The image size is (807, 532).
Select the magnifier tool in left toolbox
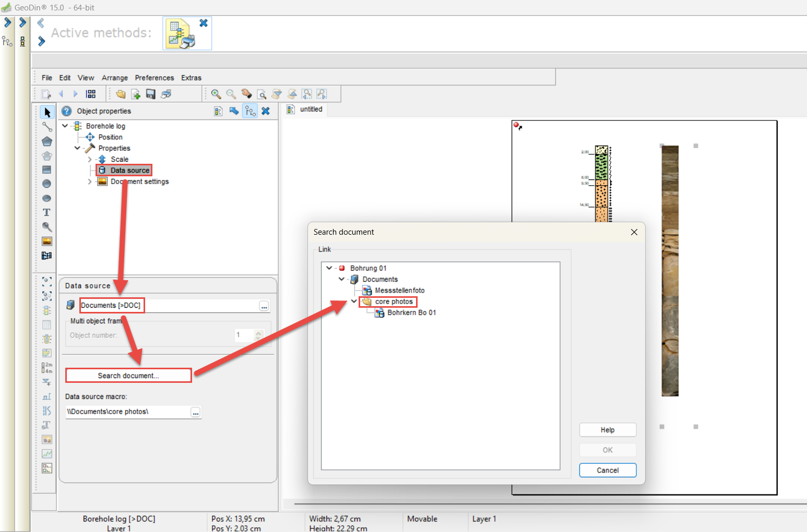[47, 227]
